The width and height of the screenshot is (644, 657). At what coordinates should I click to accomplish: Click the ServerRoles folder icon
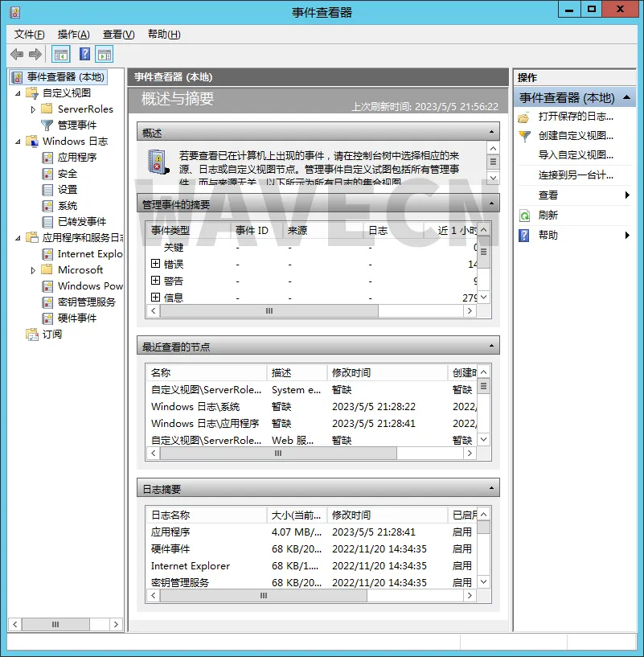47,109
